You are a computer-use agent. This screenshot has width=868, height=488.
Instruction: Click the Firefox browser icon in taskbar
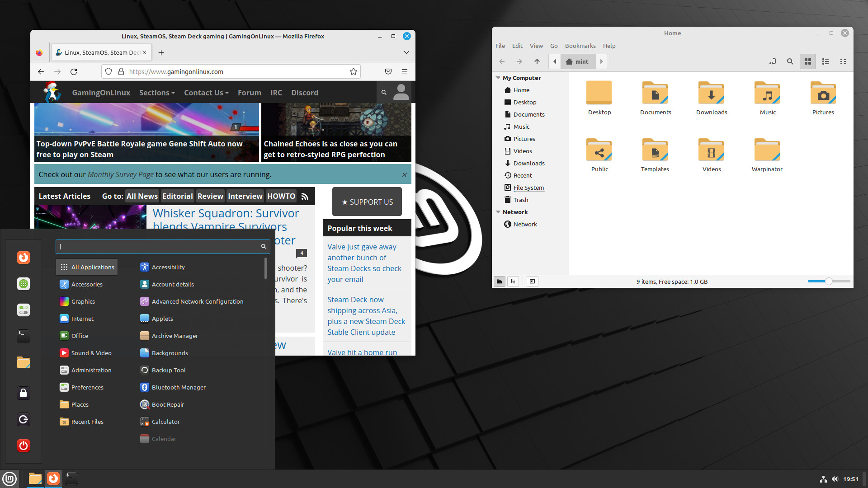pyautogui.click(x=53, y=478)
